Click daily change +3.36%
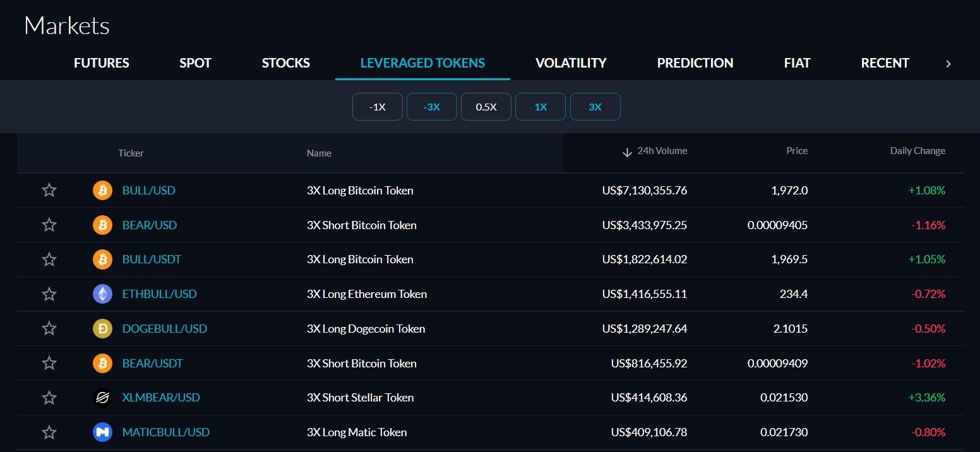This screenshot has width=980, height=452. pos(927,398)
